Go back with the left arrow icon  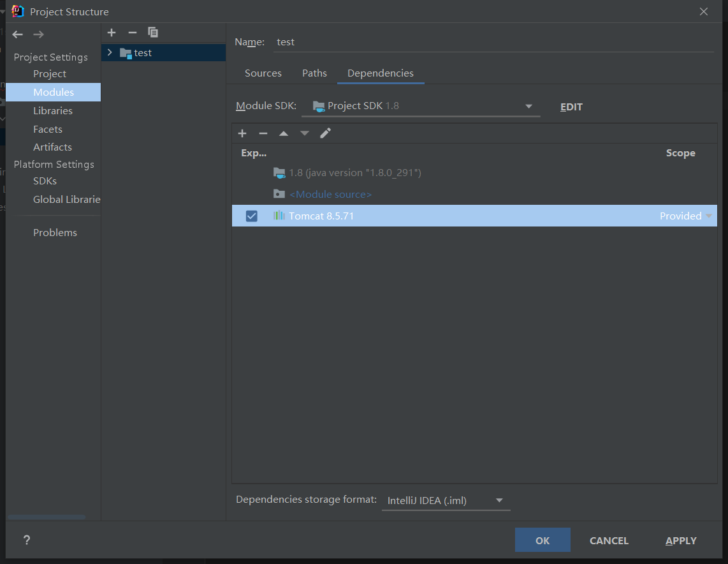click(x=18, y=34)
